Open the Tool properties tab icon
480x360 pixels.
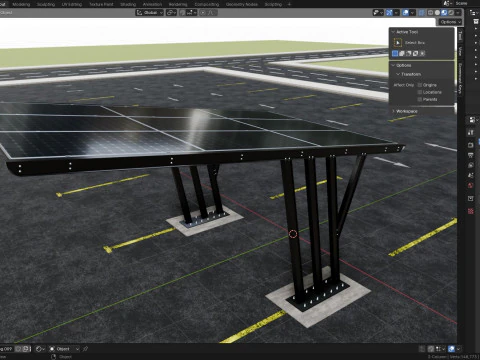[471, 132]
